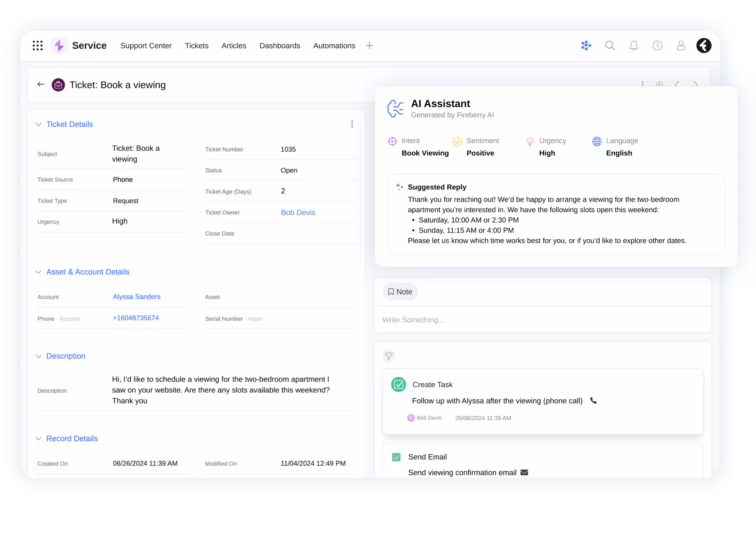Image resolution: width=756 pixels, height=550 pixels.
Task: Click the black Fireberry avatar logo
Action: click(704, 46)
